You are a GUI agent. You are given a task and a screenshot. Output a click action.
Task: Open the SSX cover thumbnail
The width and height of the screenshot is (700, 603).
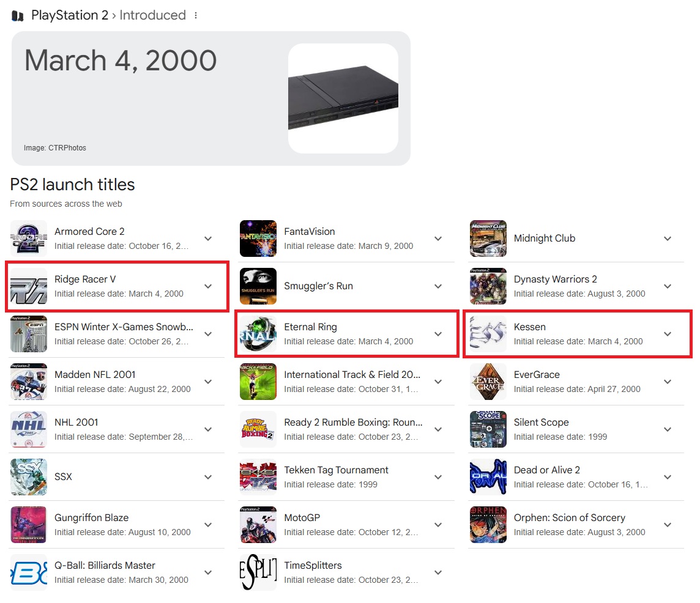(x=29, y=477)
